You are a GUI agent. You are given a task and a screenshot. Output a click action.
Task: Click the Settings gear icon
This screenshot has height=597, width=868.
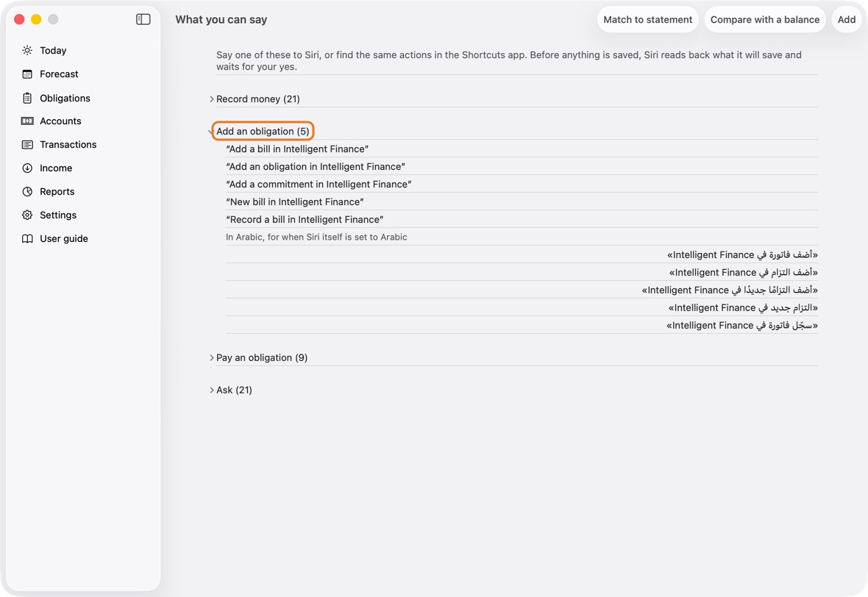tap(27, 215)
